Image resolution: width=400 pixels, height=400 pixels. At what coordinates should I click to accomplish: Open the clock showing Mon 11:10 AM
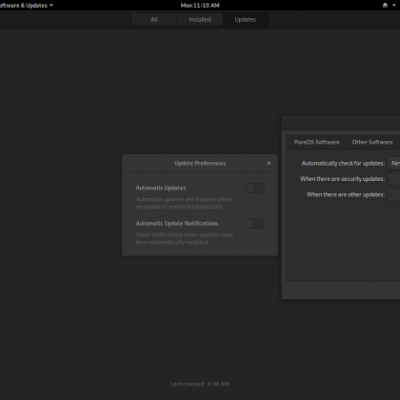(200, 5)
